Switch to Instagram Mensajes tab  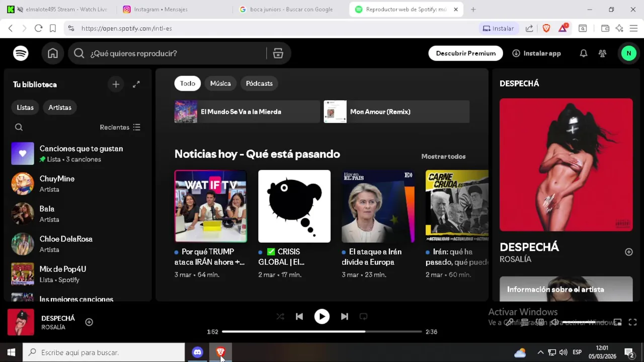coord(174,9)
